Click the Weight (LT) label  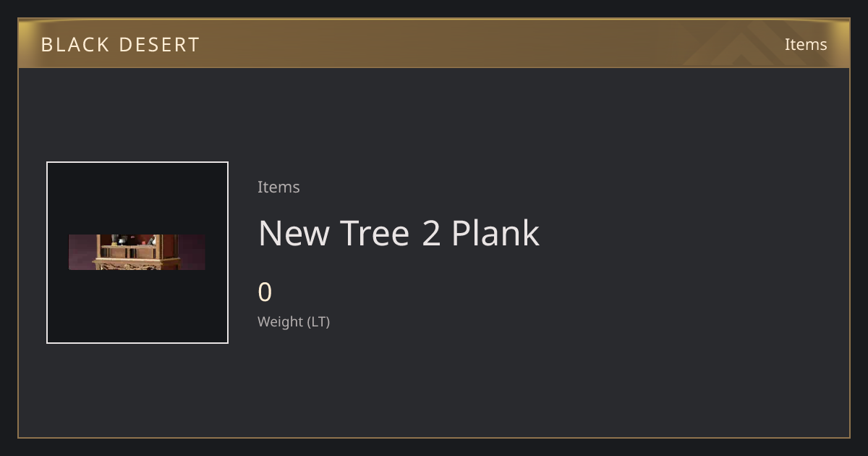coord(294,321)
